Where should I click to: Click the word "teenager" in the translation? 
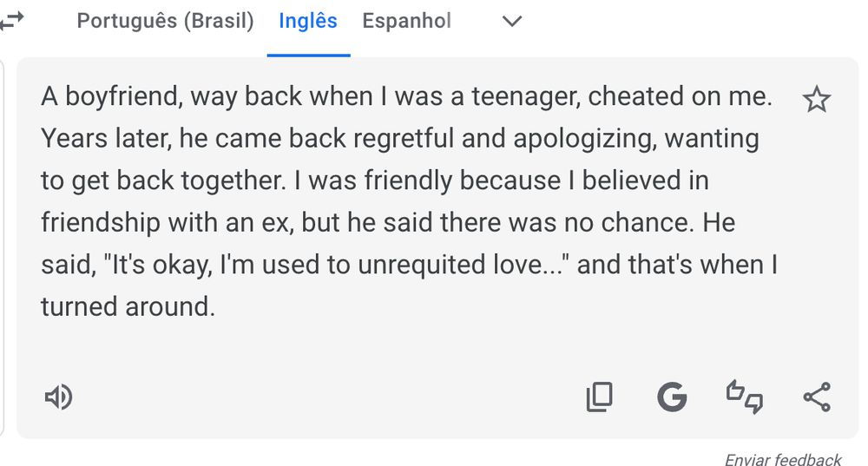525,96
